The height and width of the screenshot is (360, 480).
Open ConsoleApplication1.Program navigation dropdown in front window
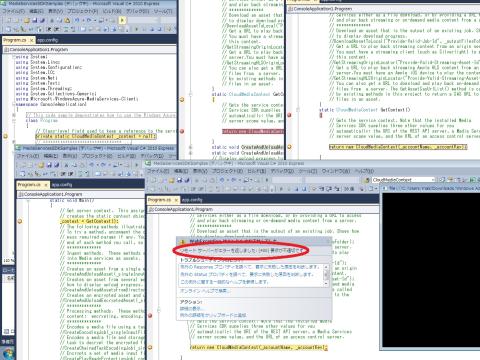pos(263,209)
